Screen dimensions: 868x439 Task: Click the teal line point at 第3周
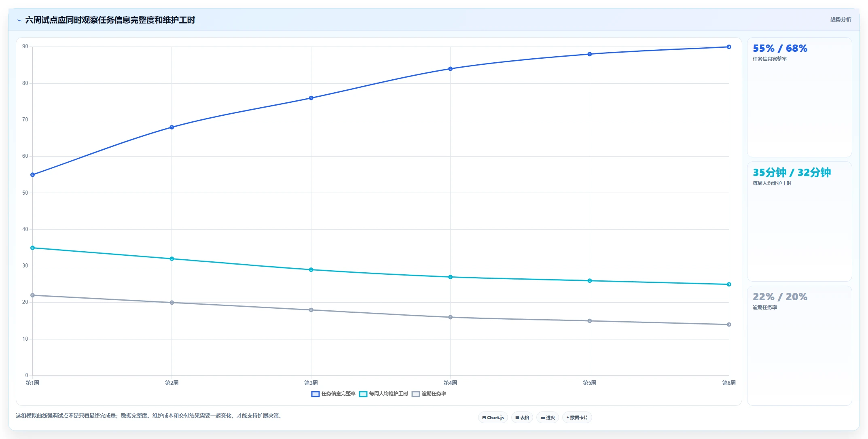(x=311, y=270)
